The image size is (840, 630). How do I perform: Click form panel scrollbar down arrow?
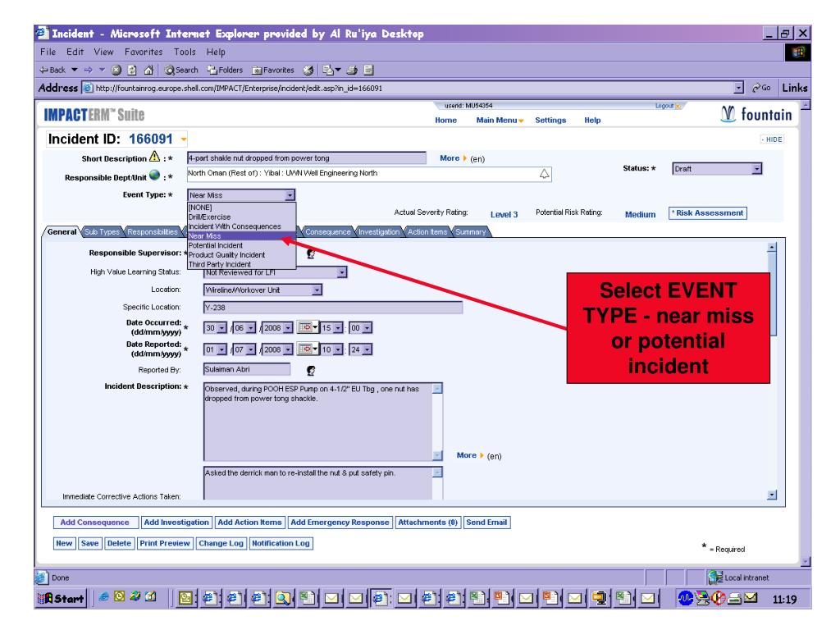coord(772,495)
